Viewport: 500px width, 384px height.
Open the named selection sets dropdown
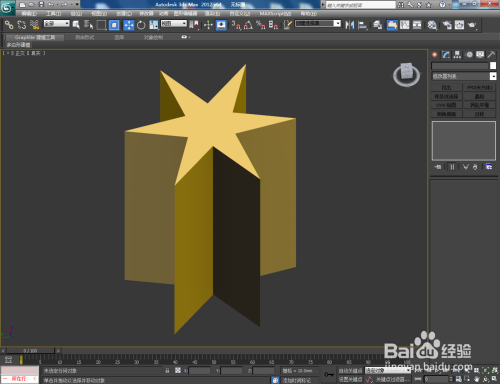tap(318, 23)
